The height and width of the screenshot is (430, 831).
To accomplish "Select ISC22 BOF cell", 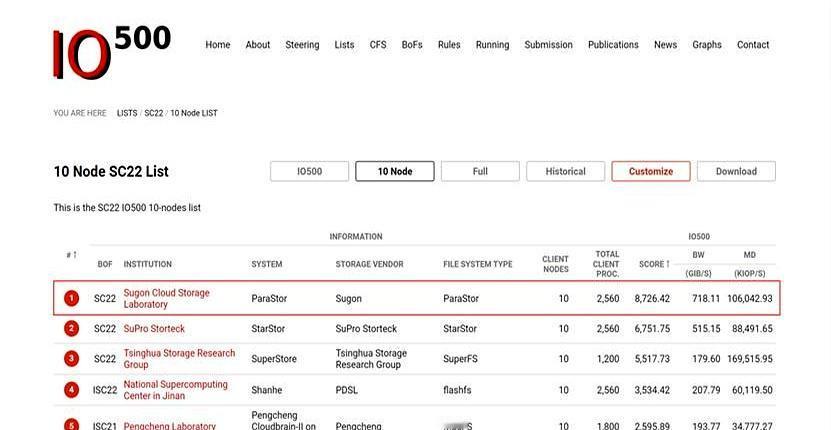I will click(105, 390).
